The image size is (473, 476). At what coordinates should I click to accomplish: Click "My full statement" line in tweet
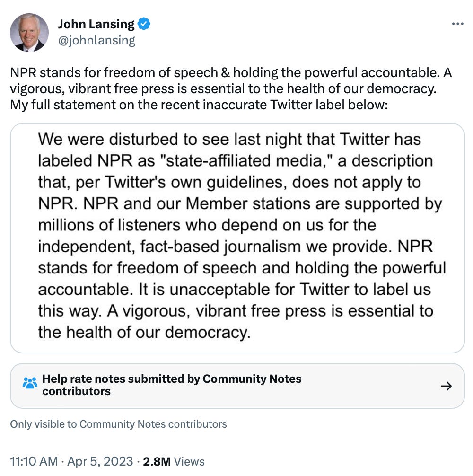pos(199,104)
